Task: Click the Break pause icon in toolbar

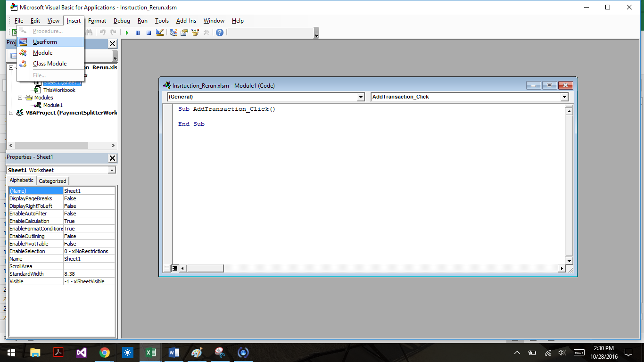Action: coord(138,33)
